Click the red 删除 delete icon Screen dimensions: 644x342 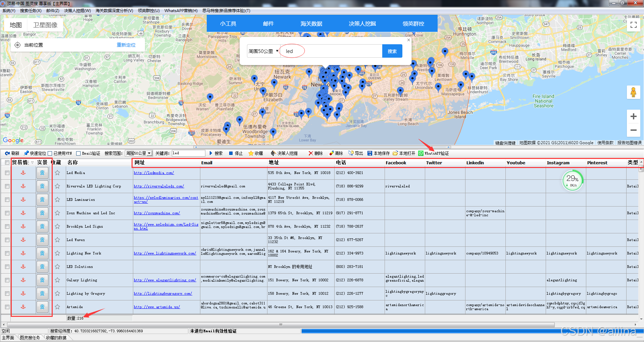[x=311, y=153]
